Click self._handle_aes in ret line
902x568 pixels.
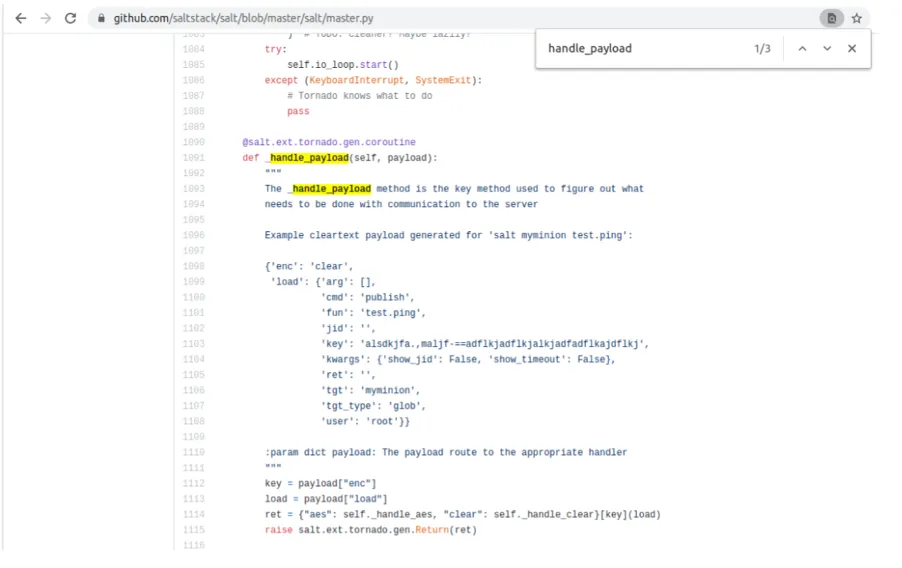click(x=388, y=514)
